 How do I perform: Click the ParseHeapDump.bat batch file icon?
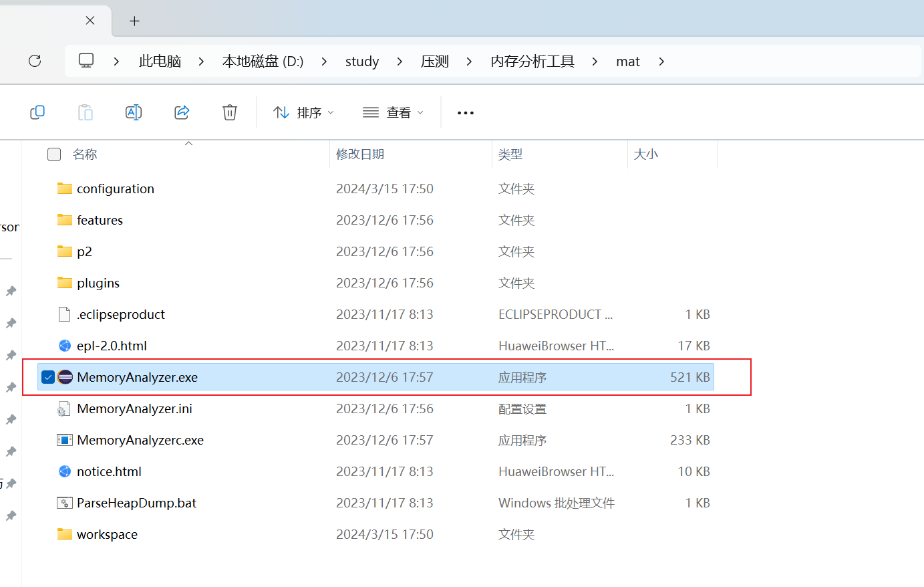65,503
